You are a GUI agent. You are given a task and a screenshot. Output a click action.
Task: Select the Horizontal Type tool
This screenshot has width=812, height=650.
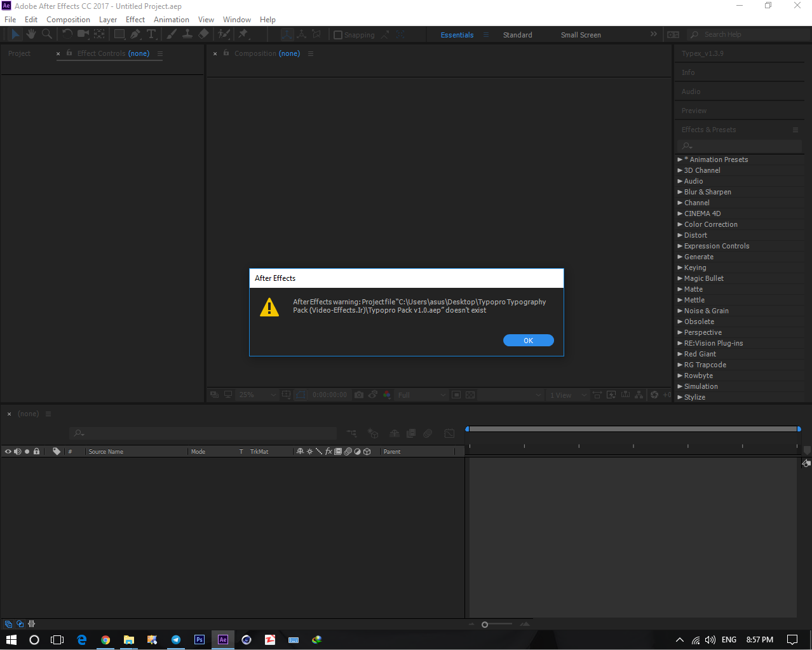click(151, 34)
